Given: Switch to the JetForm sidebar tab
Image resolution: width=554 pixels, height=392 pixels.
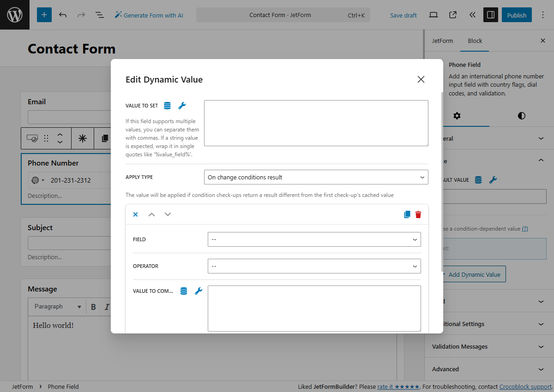Looking at the screenshot, I should tap(442, 41).
